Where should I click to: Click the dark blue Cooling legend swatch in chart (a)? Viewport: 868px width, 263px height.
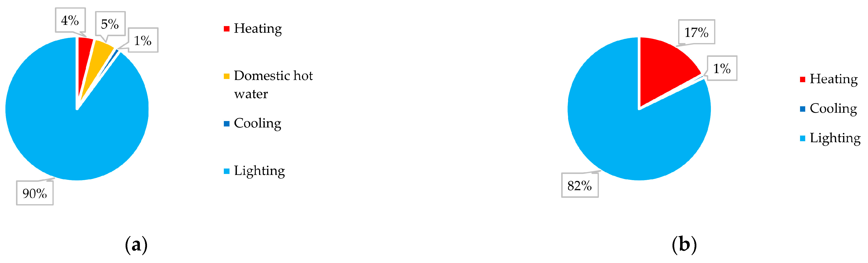click(227, 124)
